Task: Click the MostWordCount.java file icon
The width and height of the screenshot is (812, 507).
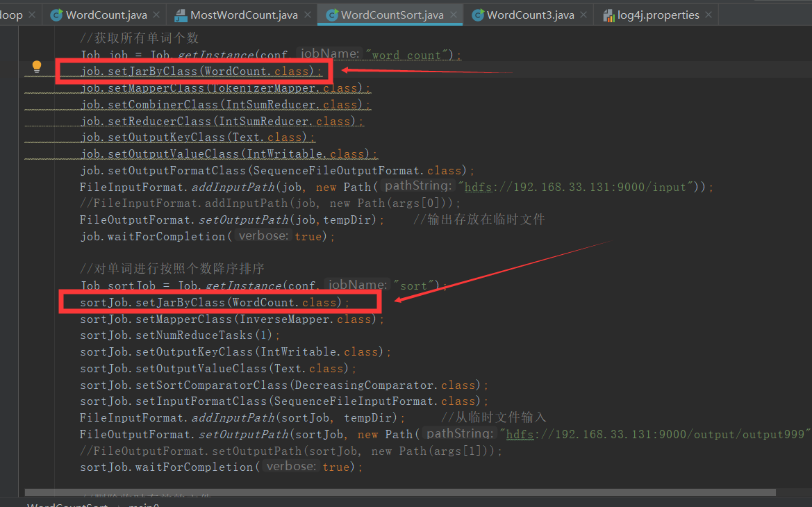Action: click(x=181, y=15)
